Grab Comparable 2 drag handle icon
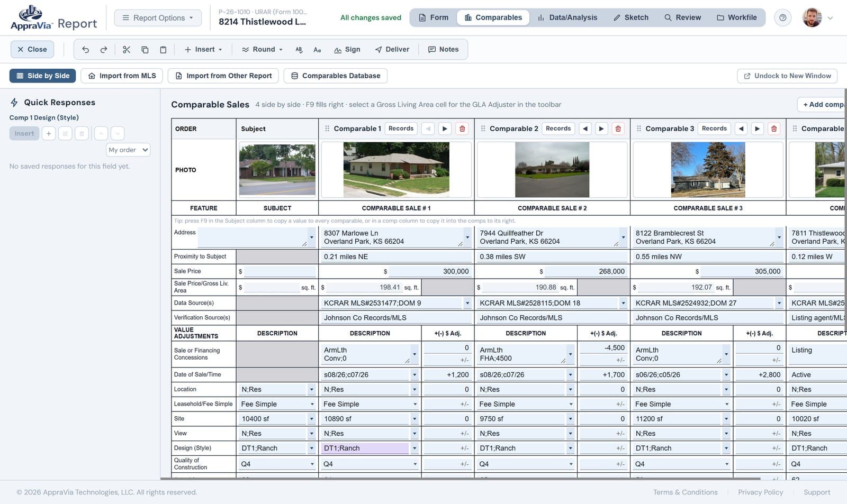 483,129
